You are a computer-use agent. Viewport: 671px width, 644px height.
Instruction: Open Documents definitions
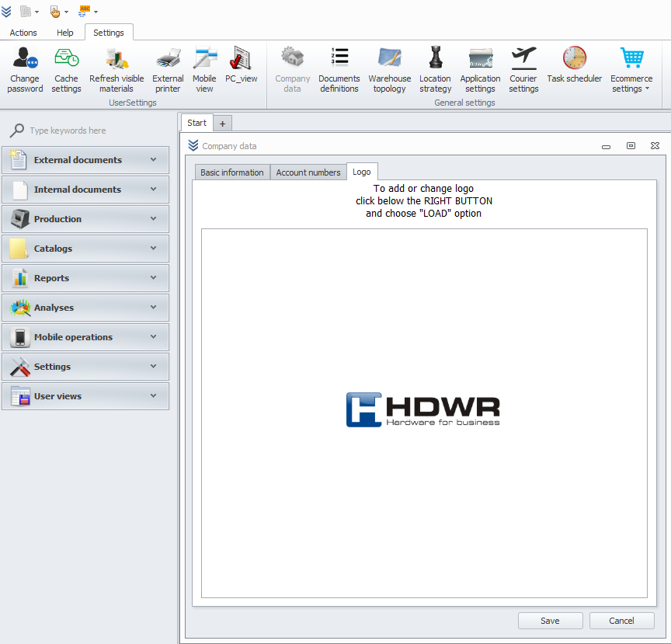pyautogui.click(x=339, y=70)
